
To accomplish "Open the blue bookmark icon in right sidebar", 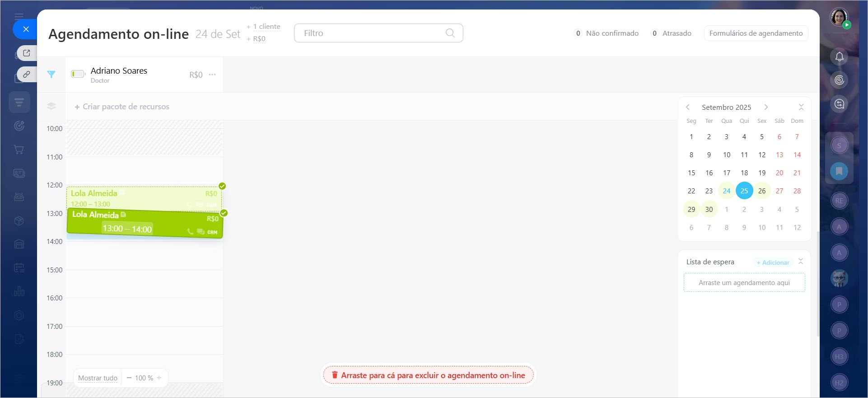I will click(x=839, y=171).
